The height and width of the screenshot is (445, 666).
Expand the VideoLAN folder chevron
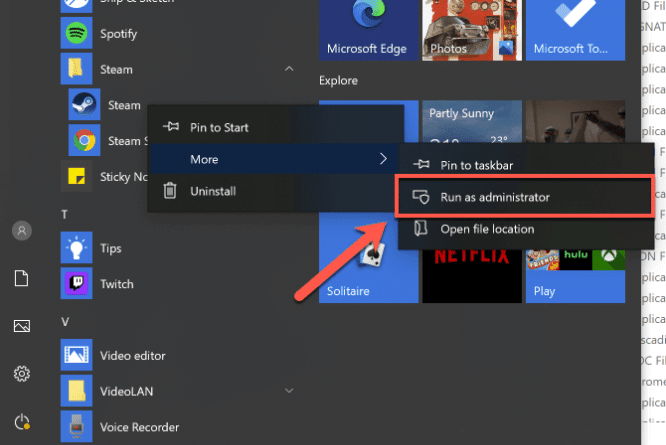click(x=289, y=391)
